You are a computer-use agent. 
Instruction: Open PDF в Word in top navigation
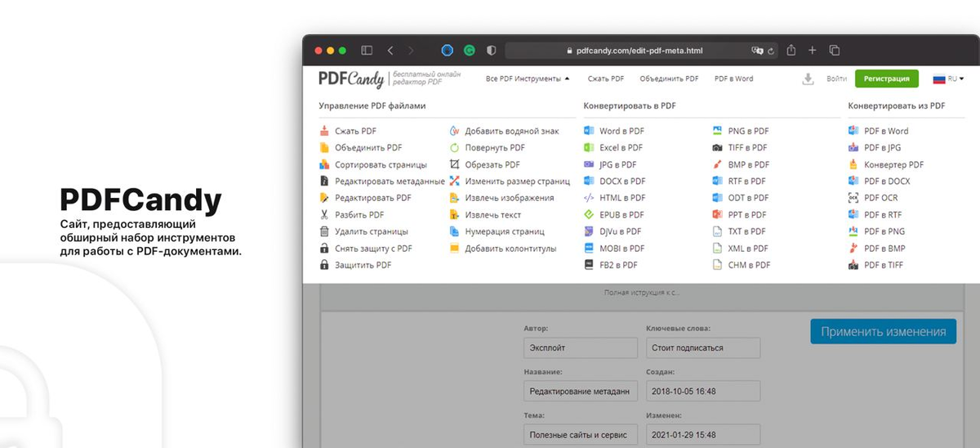click(x=734, y=79)
